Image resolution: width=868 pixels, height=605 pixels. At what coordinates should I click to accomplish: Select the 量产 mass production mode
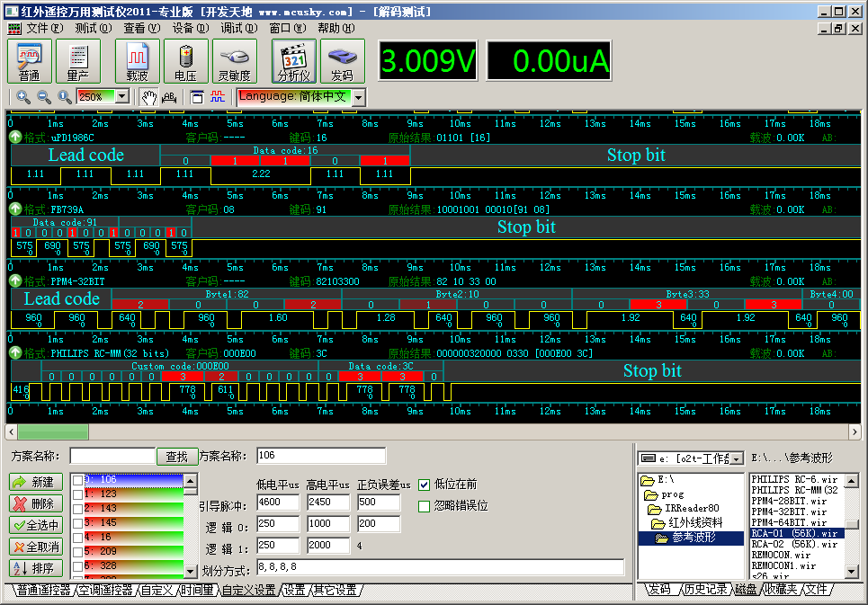coord(78,61)
